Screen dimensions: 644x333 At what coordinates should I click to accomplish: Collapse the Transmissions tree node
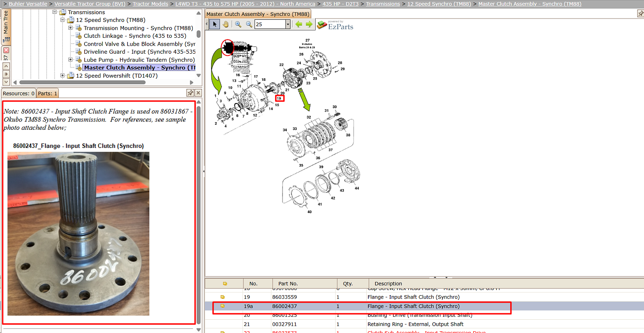click(x=55, y=12)
